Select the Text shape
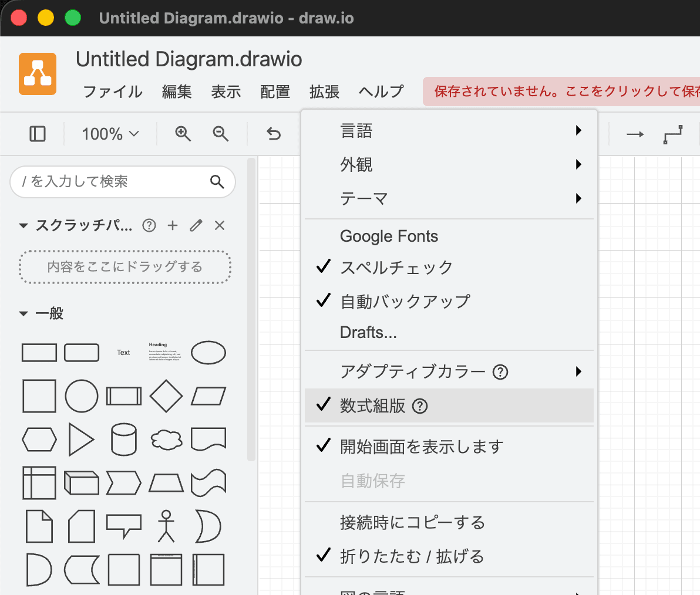The height and width of the screenshot is (595, 700). (123, 353)
